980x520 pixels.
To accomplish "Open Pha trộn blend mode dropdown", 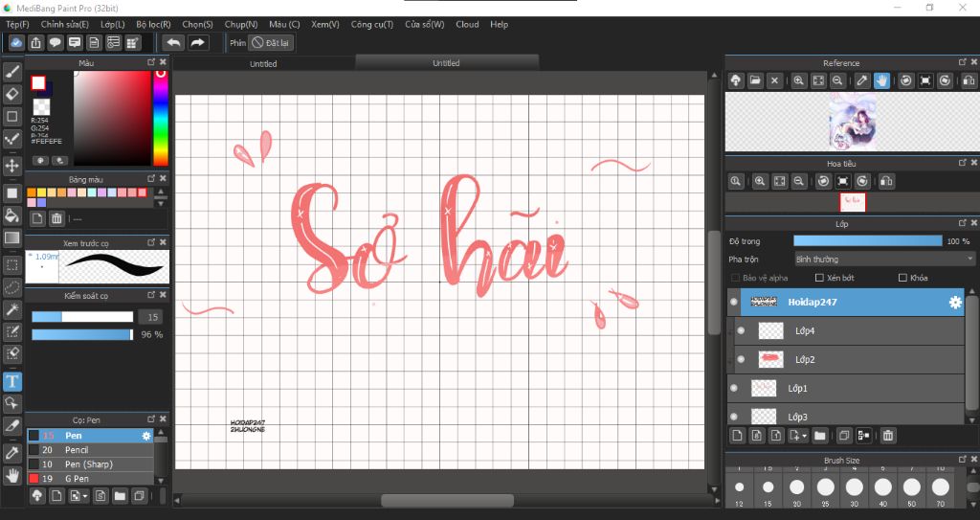I will point(883,260).
